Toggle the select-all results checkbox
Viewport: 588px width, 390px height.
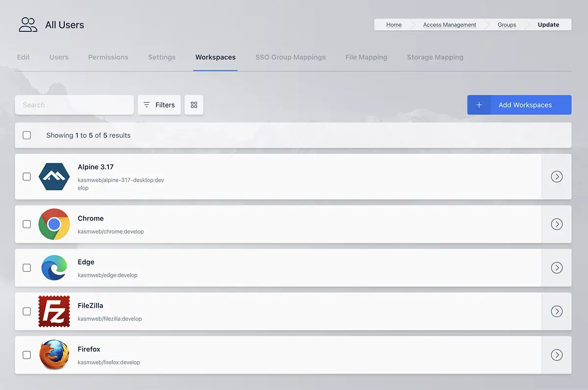click(x=27, y=135)
